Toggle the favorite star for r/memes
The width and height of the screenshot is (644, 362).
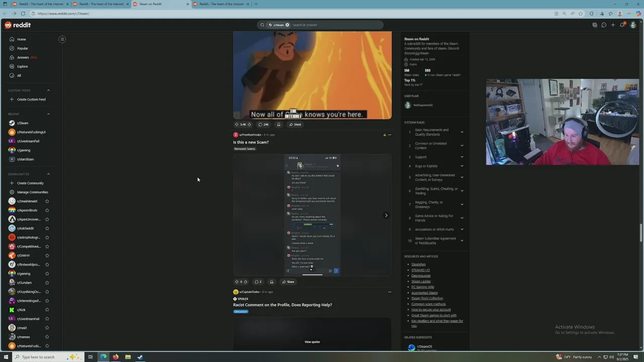coord(47,337)
